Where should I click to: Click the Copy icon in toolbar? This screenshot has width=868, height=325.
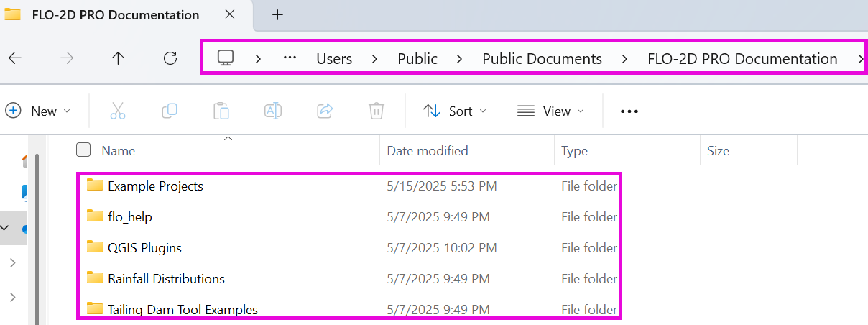(170, 111)
